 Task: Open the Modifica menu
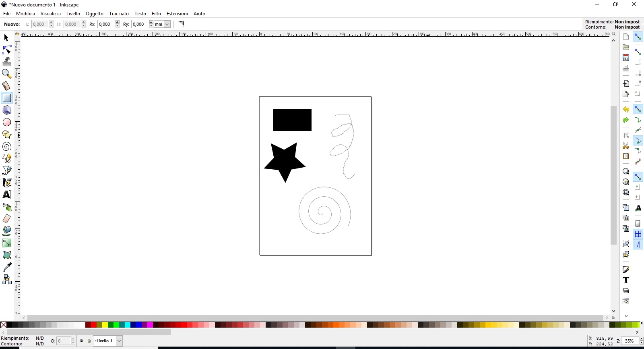coord(25,14)
